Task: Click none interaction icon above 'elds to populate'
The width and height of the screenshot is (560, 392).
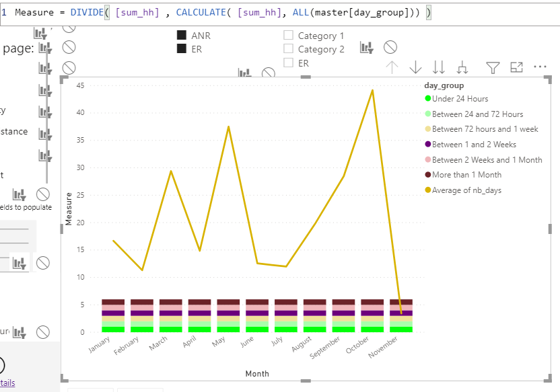Action: [x=43, y=194]
